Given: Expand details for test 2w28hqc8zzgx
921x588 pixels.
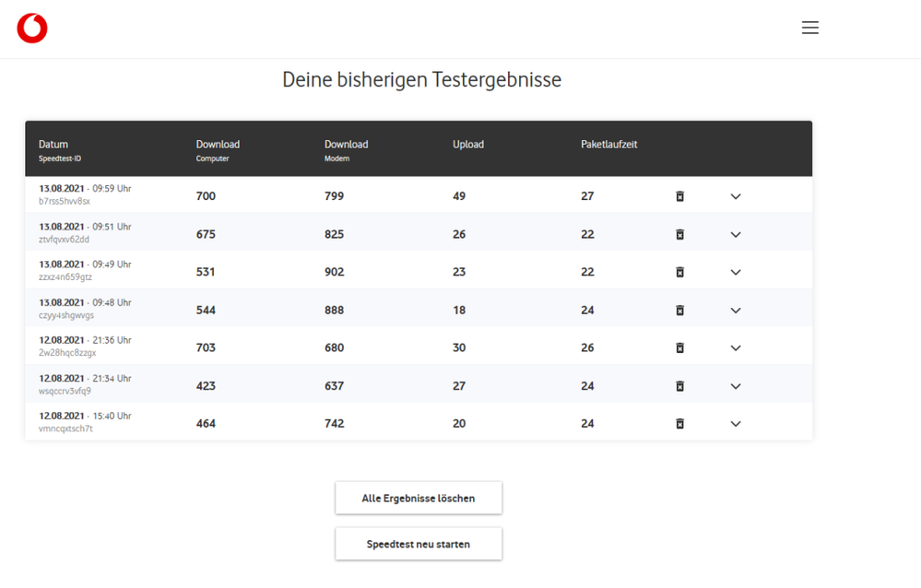Looking at the screenshot, I should (x=736, y=347).
